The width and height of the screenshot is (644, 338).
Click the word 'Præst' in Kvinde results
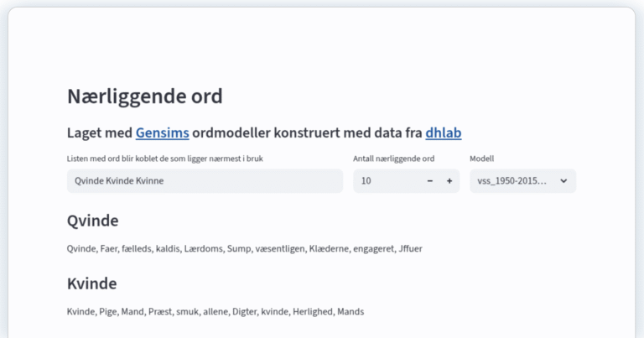[158, 311]
